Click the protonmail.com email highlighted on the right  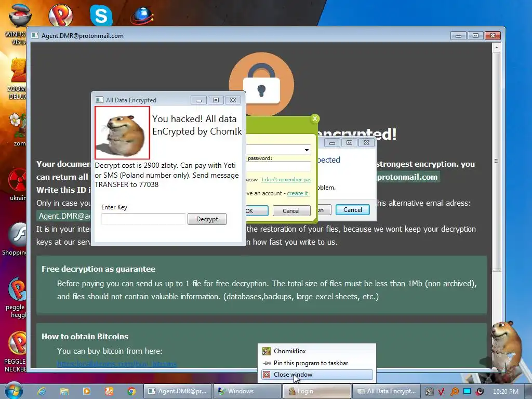407,177
